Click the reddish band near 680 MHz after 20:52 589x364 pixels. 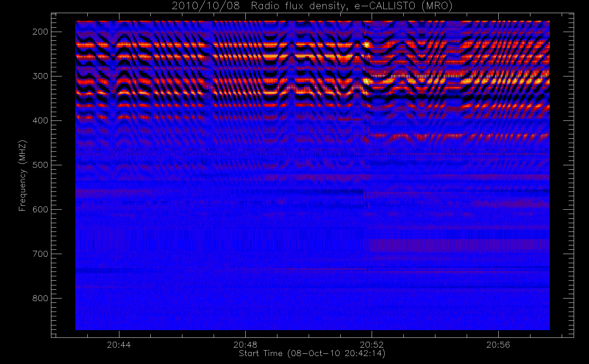point(460,246)
